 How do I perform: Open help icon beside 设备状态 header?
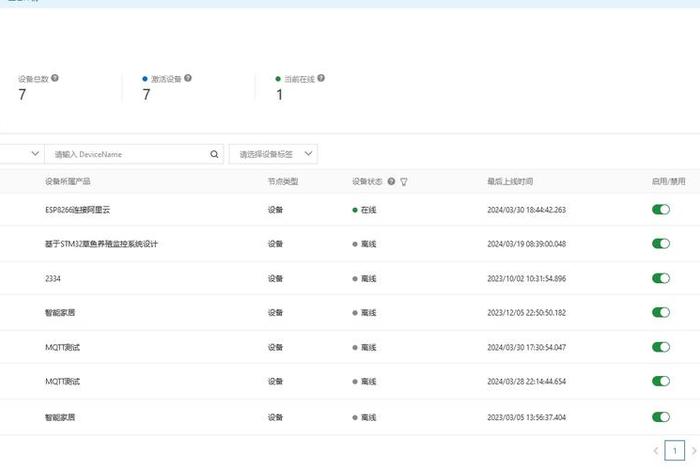click(392, 181)
